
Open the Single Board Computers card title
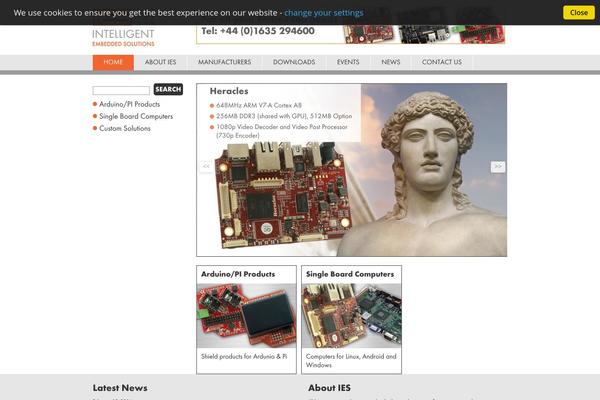tap(350, 274)
